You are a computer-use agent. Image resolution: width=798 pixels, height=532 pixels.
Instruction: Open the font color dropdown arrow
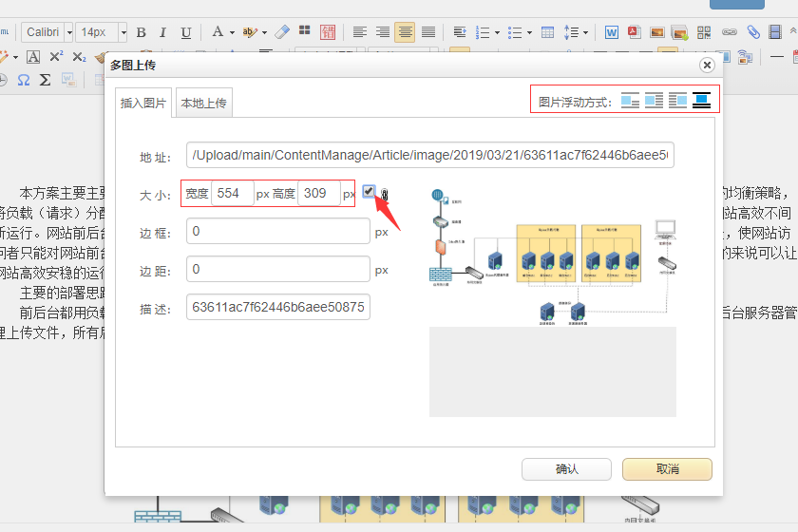(231, 32)
